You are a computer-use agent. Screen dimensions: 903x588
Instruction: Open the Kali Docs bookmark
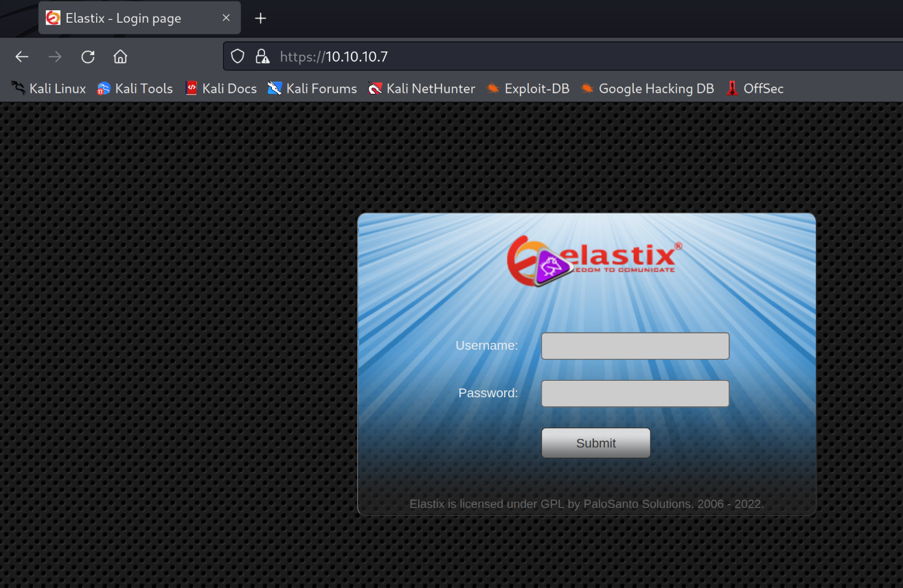220,89
